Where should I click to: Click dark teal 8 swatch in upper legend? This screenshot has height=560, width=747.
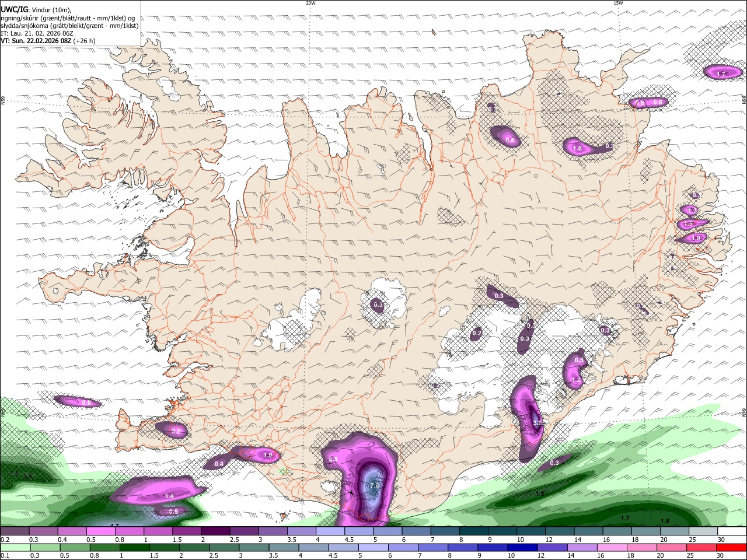click(x=473, y=531)
